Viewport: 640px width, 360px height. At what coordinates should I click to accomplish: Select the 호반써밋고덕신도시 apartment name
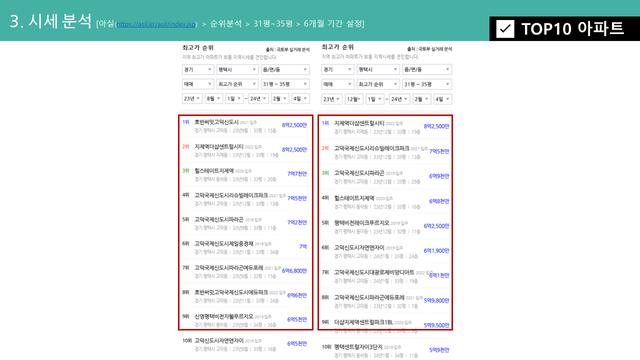coord(216,122)
